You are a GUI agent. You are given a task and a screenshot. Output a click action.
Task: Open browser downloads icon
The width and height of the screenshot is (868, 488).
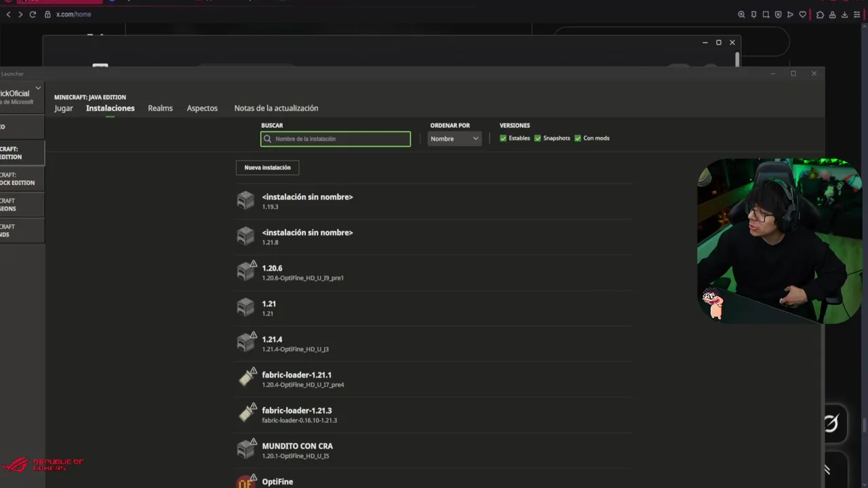click(x=845, y=14)
